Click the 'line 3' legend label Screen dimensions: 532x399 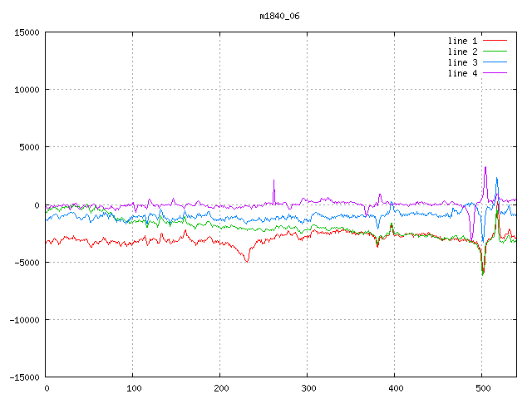coord(462,62)
